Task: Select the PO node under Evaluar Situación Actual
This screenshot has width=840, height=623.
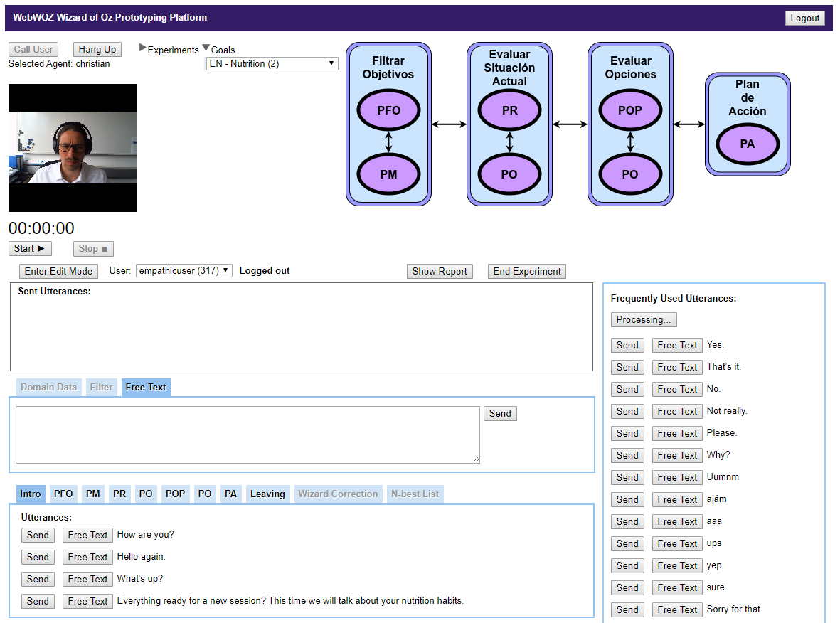Action: (x=509, y=174)
